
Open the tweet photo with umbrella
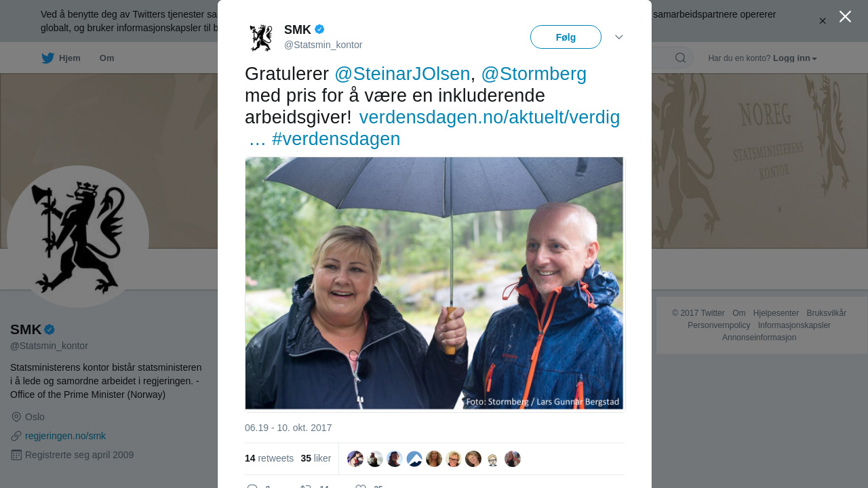434,283
